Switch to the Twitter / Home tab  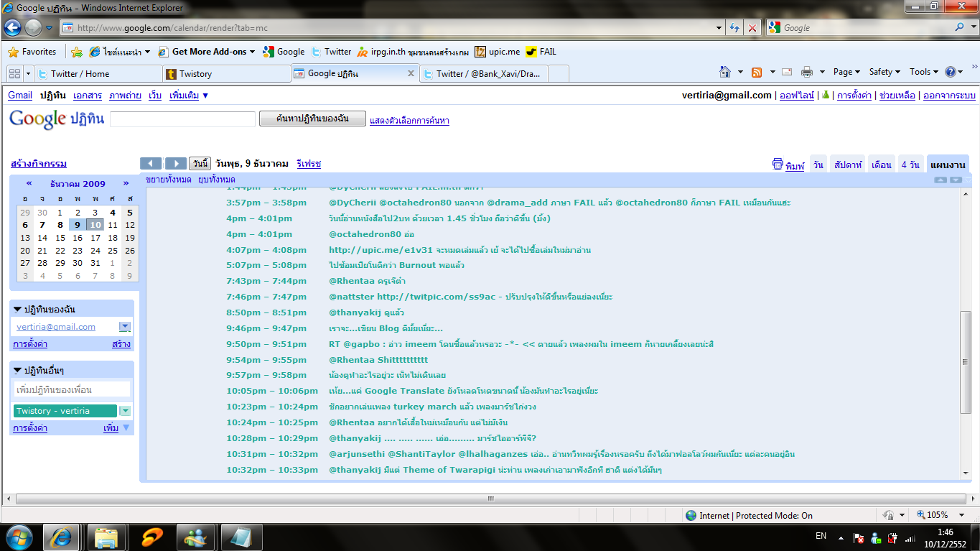[98, 73]
